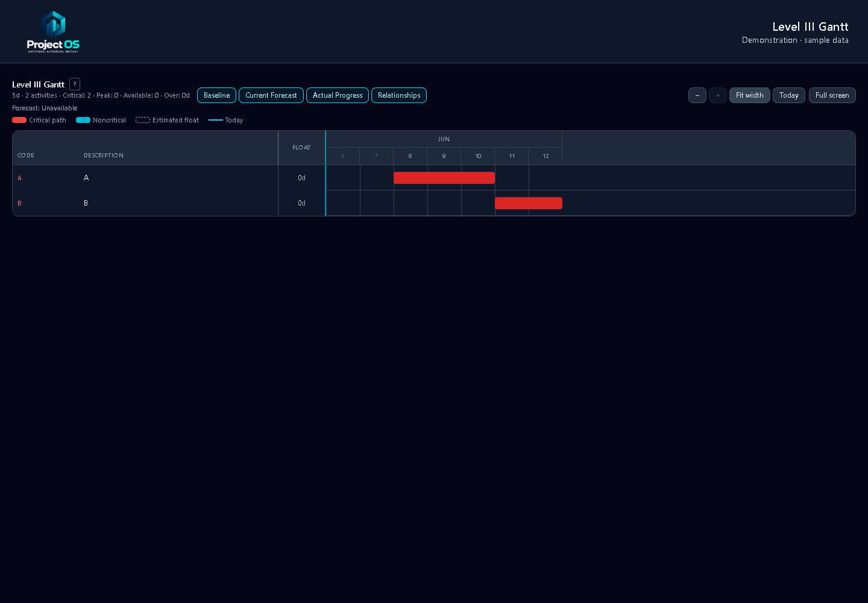Click float value 0d for row A
Image resolution: width=868 pixels, height=603 pixels.
pos(301,178)
